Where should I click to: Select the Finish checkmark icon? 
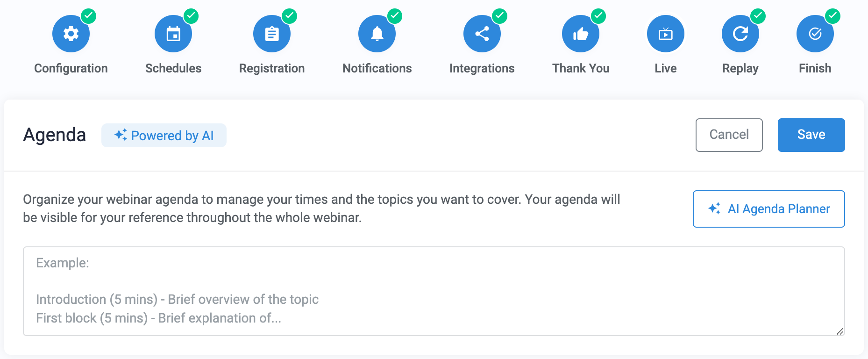click(814, 33)
